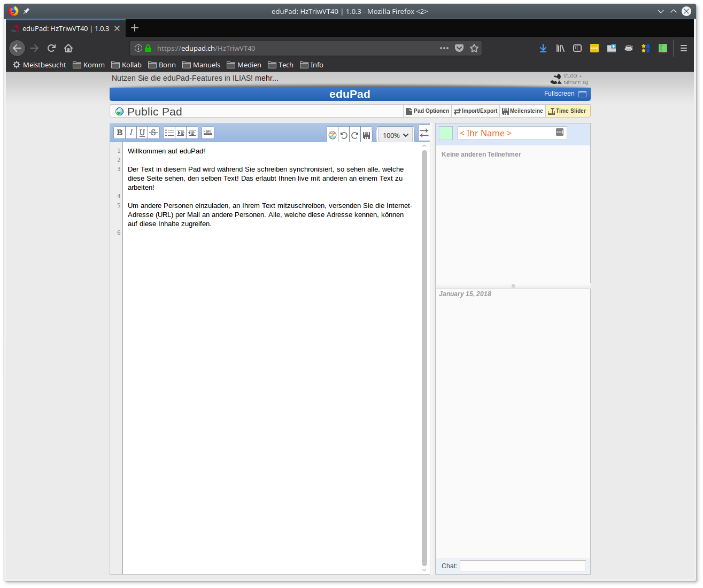Open the Tech bookmark folder
The width and height of the screenshot is (703, 588).
pyautogui.click(x=281, y=65)
